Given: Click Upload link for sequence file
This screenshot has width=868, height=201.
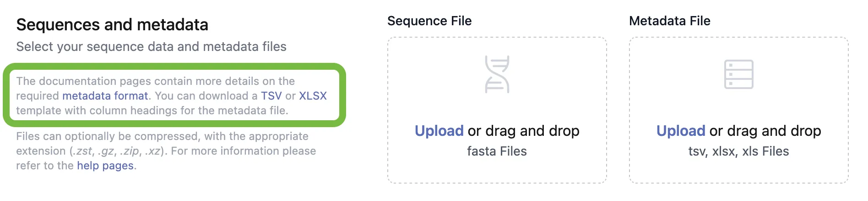Looking at the screenshot, I should click(439, 131).
